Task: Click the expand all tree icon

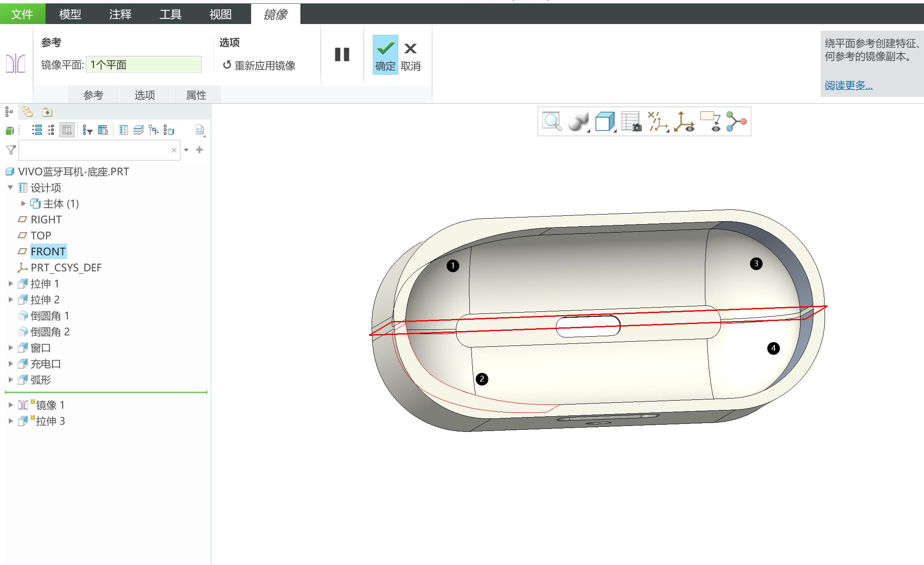Action: point(37,130)
